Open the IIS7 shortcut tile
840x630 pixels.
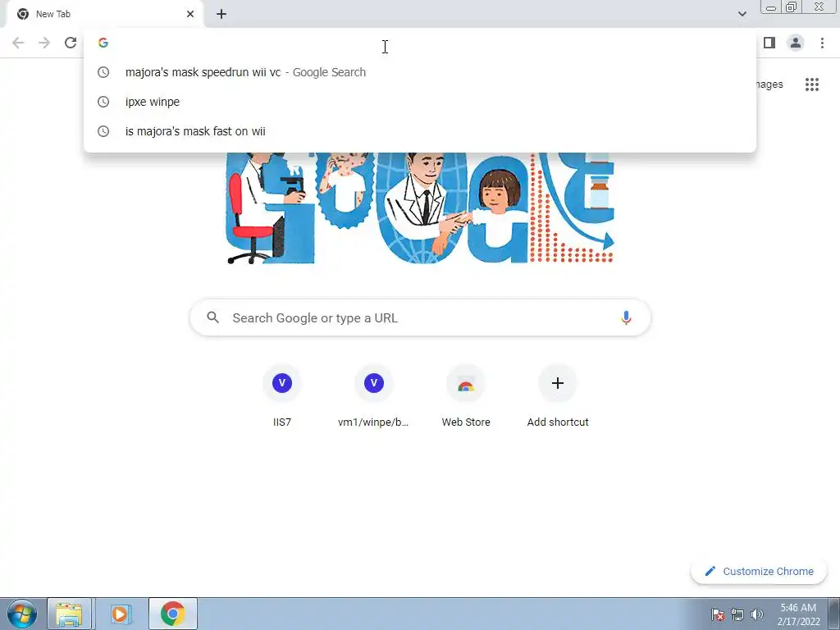click(x=282, y=396)
